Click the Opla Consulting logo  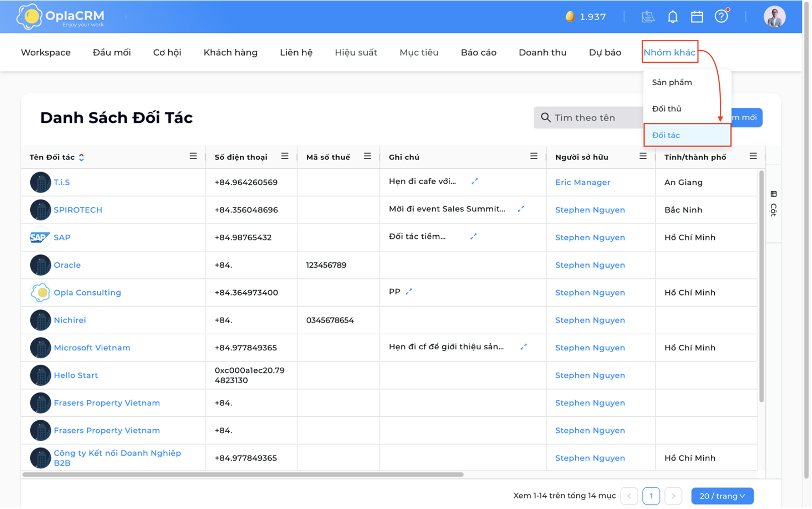tap(40, 292)
